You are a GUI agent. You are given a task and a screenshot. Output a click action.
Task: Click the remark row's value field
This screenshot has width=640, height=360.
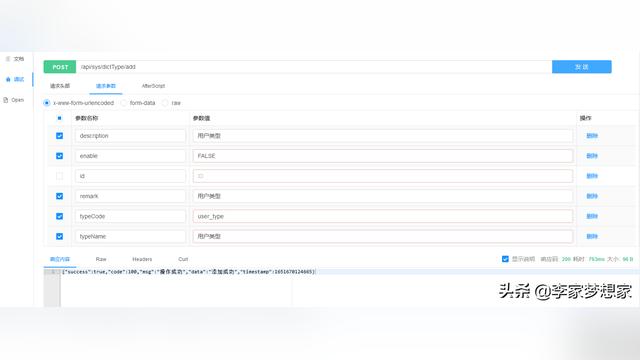coord(383,196)
